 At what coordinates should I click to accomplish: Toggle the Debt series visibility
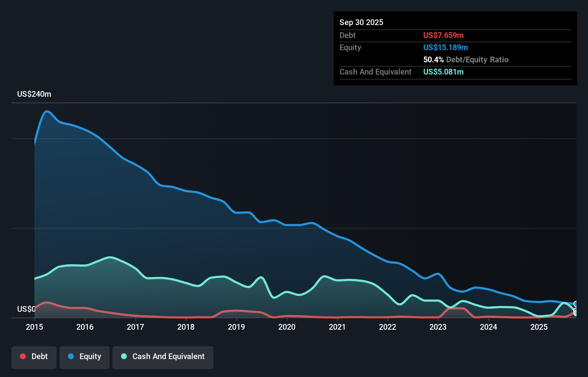34,357
